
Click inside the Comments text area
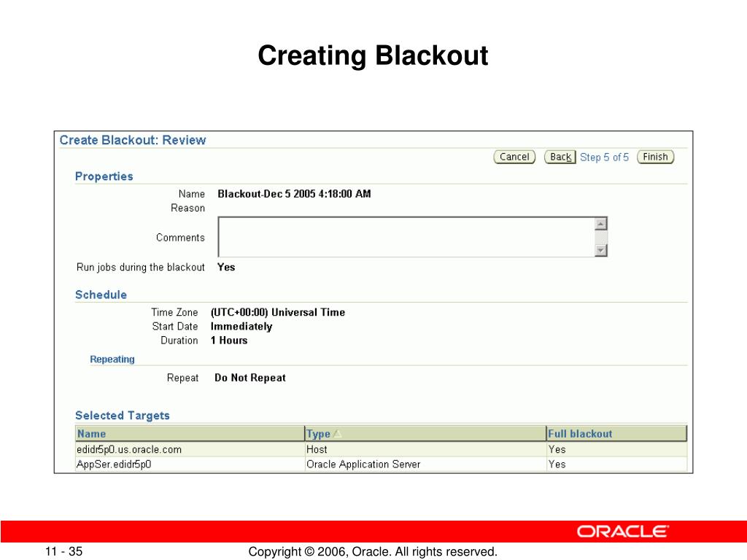pyautogui.click(x=406, y=237)
